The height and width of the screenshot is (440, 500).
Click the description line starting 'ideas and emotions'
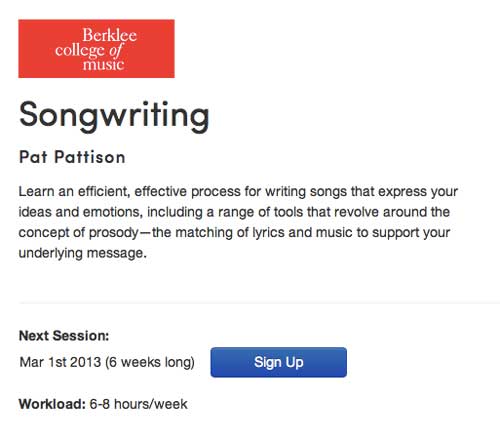[234, 212]
